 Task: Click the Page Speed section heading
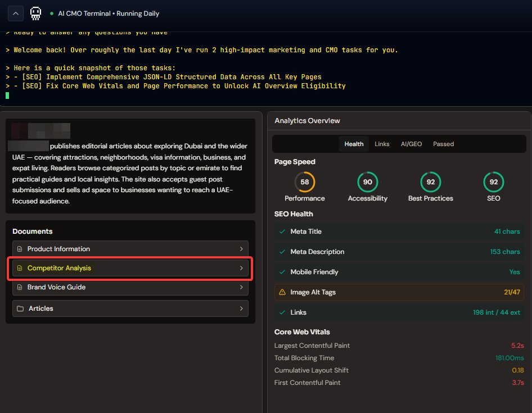(x=295, y=162)
